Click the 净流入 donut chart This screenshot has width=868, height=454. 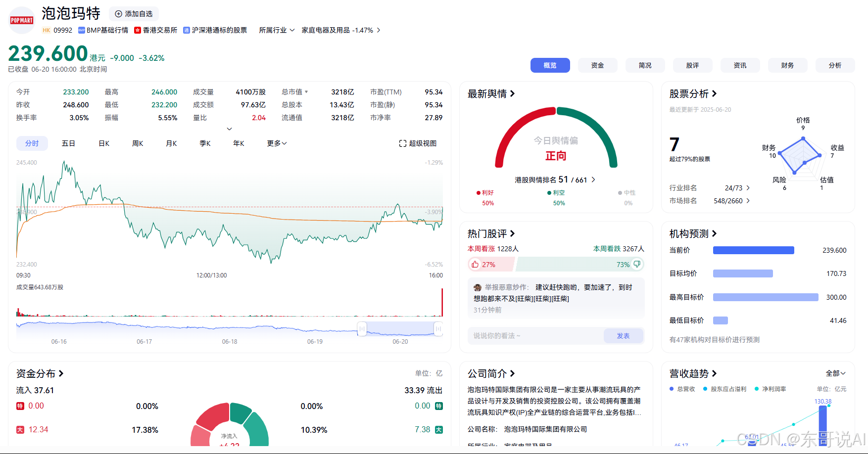pos(230,424)
